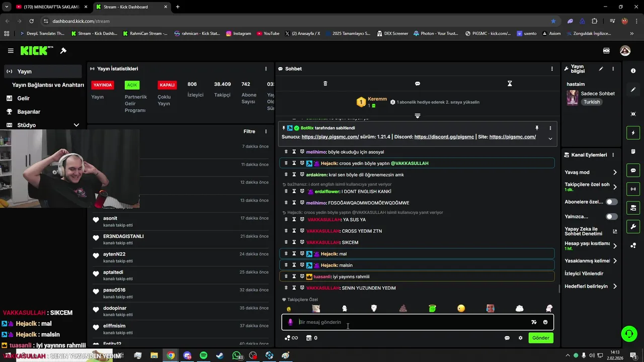The height and width of the screenshot is (362, 644).
Task: Open the play.pigsmc.com link in pinned message
Action: pyautogui.click(x=330, y=137)
